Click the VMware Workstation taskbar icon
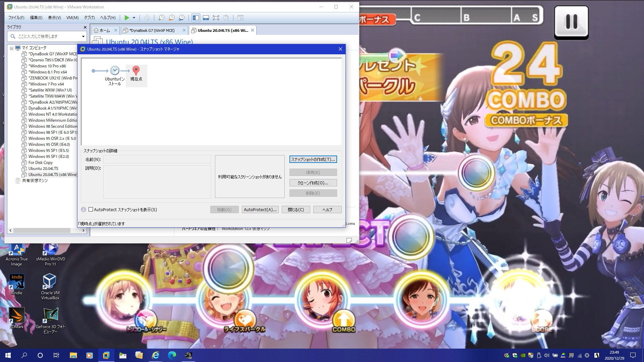The height and width of the screenshot is (362, 644). (106, 355)
